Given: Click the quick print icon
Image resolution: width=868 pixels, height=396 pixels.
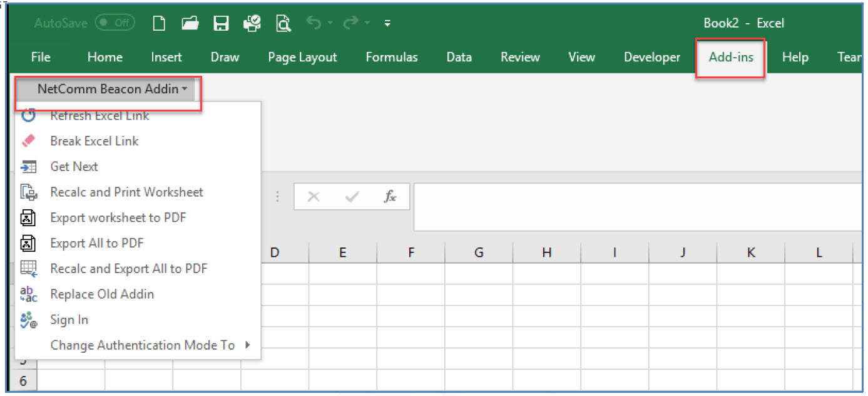Looking at the screenshot, I should (252, 23).
